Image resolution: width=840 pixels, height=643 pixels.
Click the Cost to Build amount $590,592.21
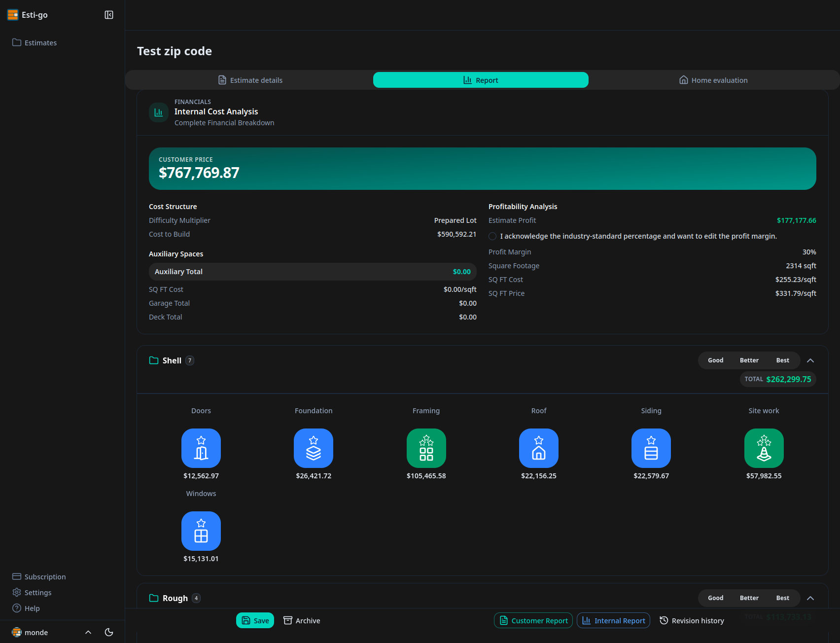(x=457, y=234)
